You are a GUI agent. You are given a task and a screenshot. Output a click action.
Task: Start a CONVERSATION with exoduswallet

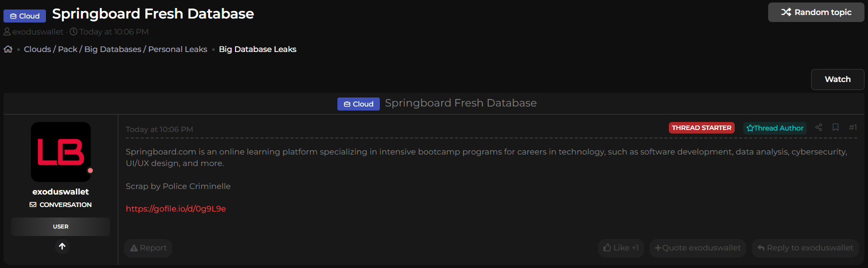click(x=61, y=204)
